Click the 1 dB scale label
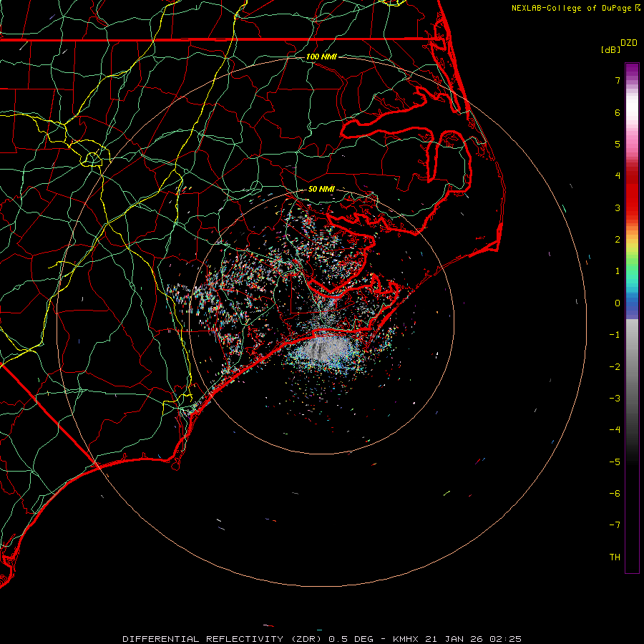The height and width of the screenshot is (644, 644). tap(618, 271)
